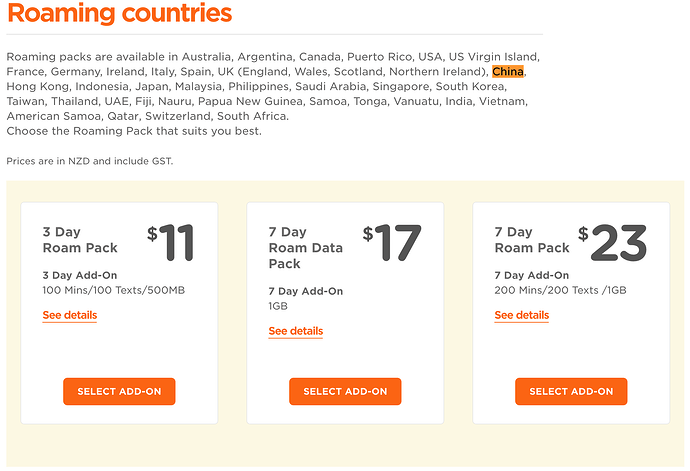Click the 200 Mins/200 Texts /1GB description
The width and height of the screenshot is (690, 471).
(x=560, y=290)
